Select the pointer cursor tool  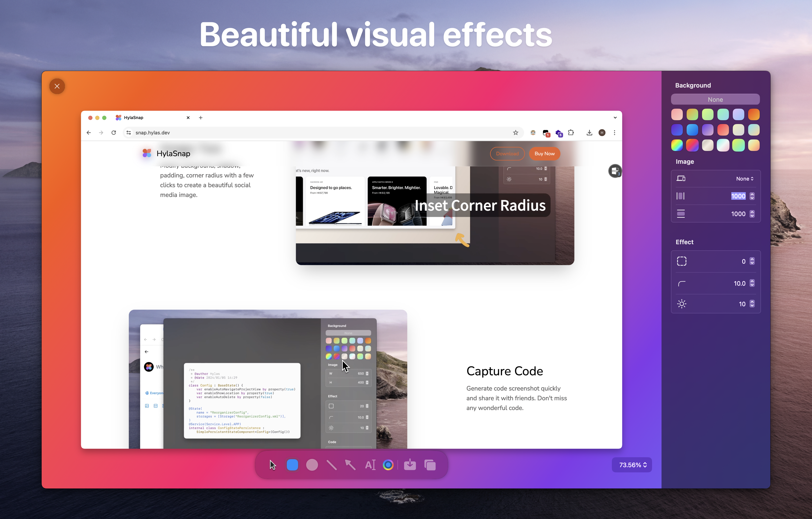273,465
